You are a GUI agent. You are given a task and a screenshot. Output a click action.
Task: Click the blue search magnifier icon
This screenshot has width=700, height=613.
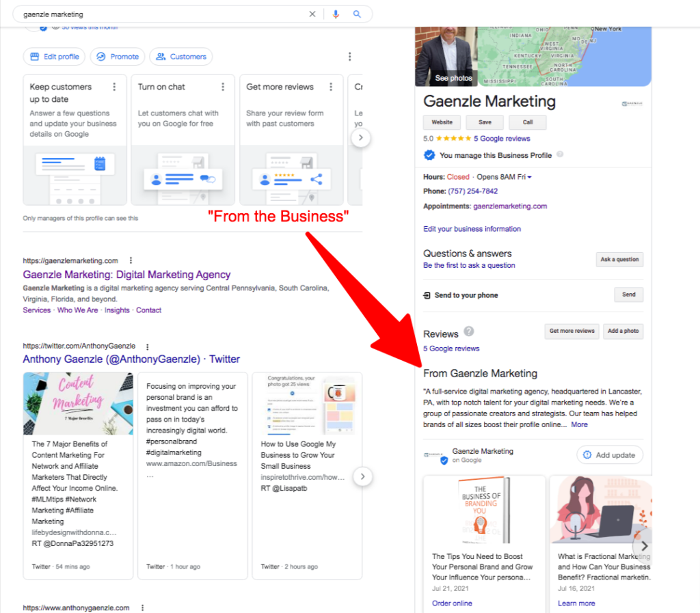357,14
